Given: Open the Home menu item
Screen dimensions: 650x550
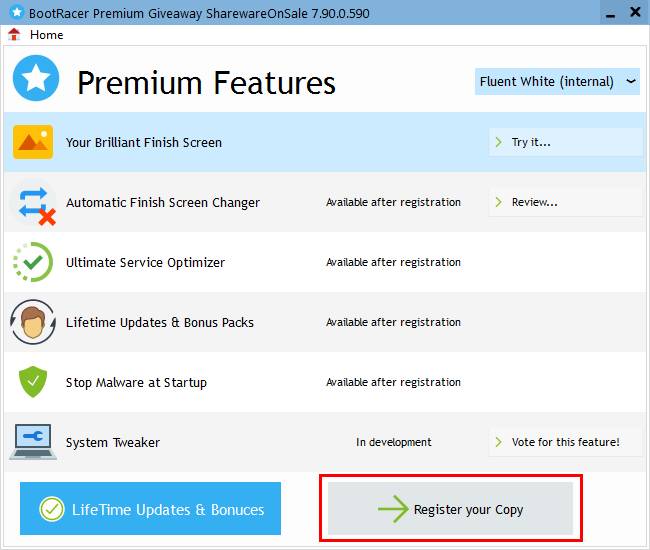Looking at the screenshot, I should [46, 35].
